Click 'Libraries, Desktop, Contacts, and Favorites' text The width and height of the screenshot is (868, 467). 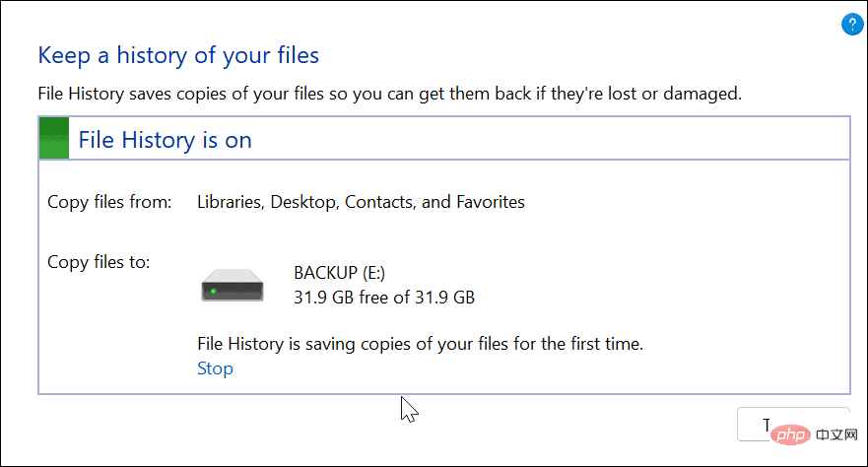(x=361, y=202)
